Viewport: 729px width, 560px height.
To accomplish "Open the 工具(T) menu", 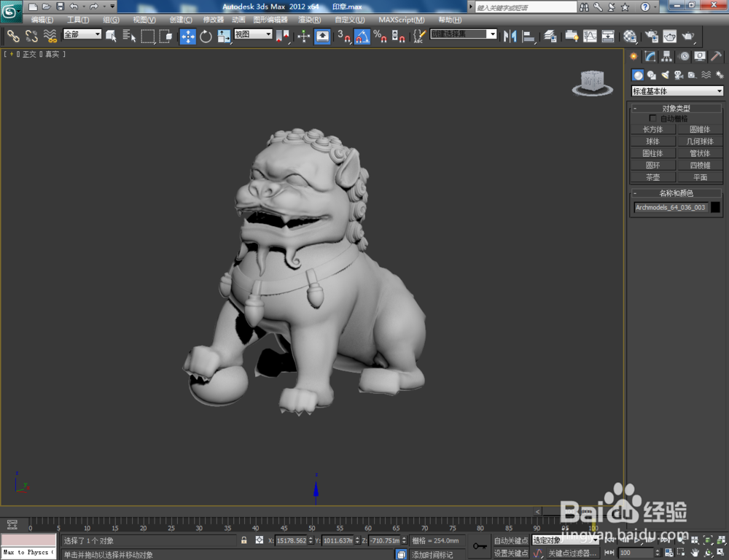I will (x=78, y=20).
